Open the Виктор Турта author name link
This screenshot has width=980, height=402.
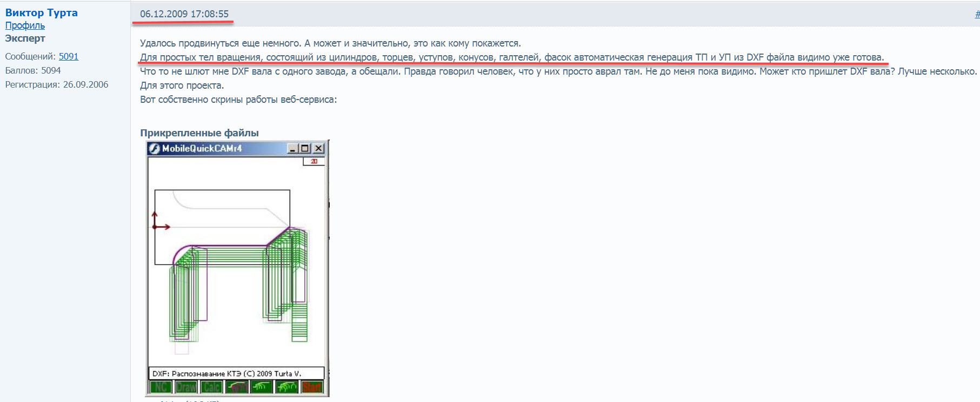click(42, 12)
